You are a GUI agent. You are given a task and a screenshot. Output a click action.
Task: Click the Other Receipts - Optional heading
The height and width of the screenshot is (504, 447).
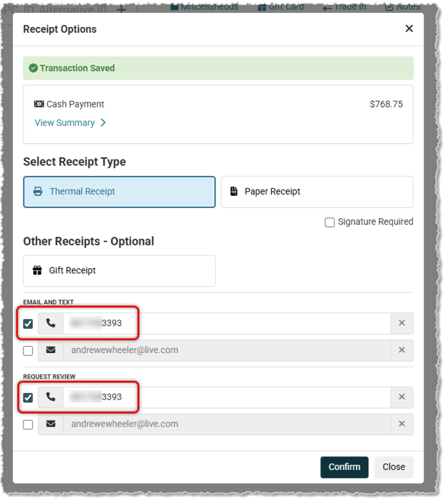click(89, 241)
